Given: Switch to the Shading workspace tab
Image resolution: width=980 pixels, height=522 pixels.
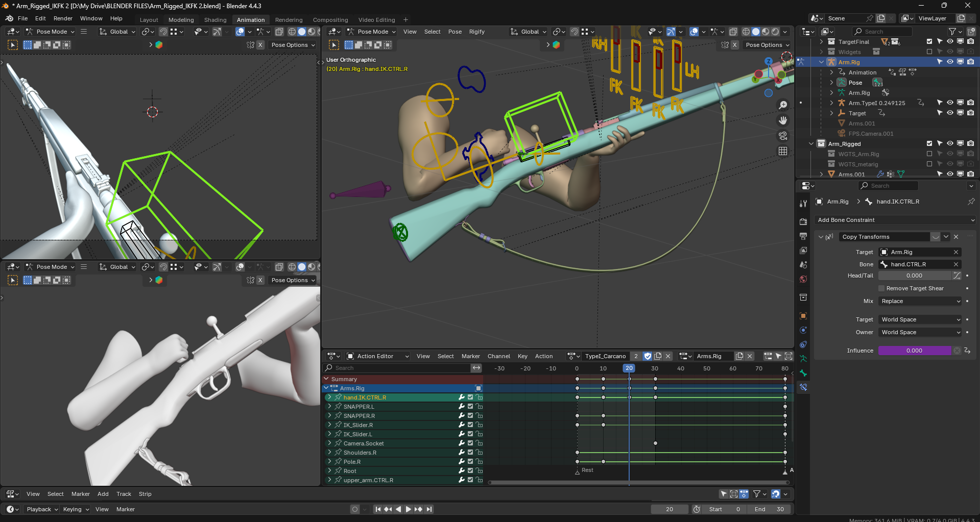Looking at the screenshot, I should 215,20.
